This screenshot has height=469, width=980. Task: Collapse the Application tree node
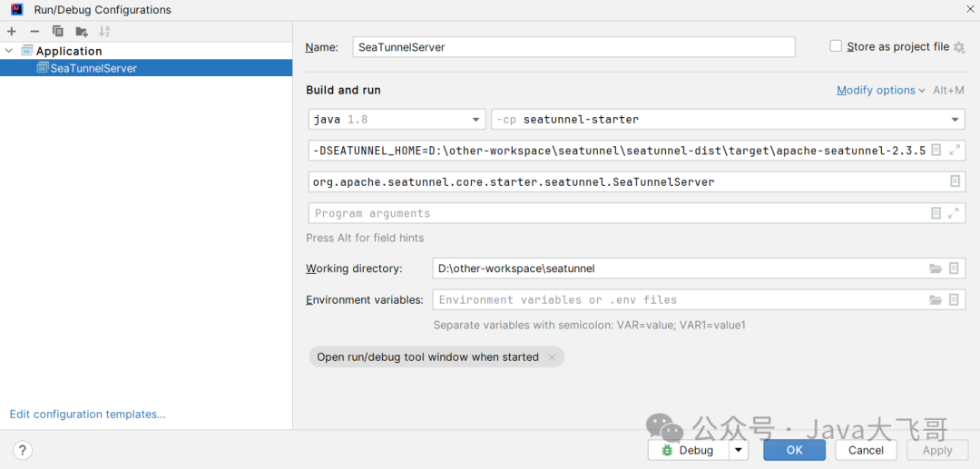click(x=9, y=51)
